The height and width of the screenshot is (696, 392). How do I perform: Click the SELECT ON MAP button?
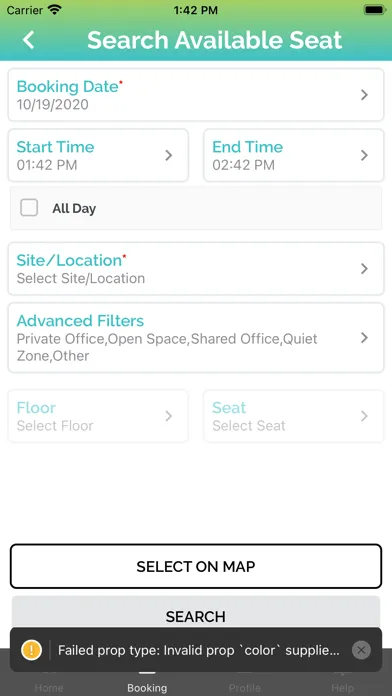point(196,566)
